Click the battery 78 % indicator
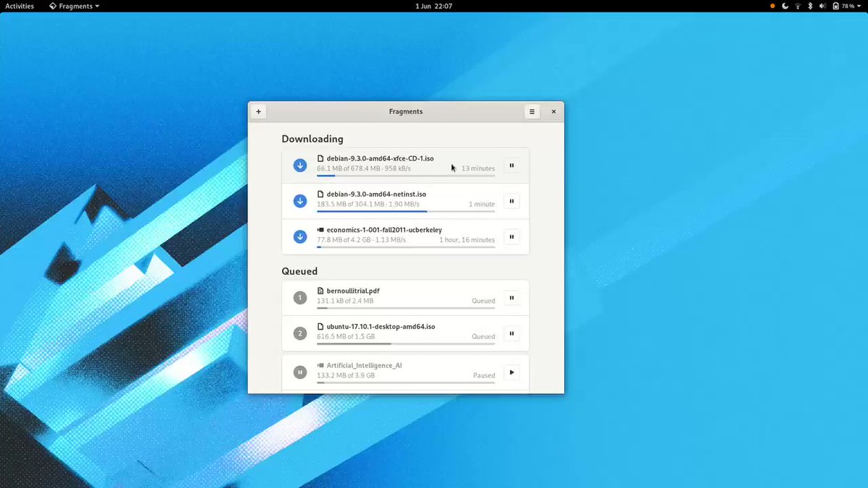868x488 pixels. [x=843, y=6]
